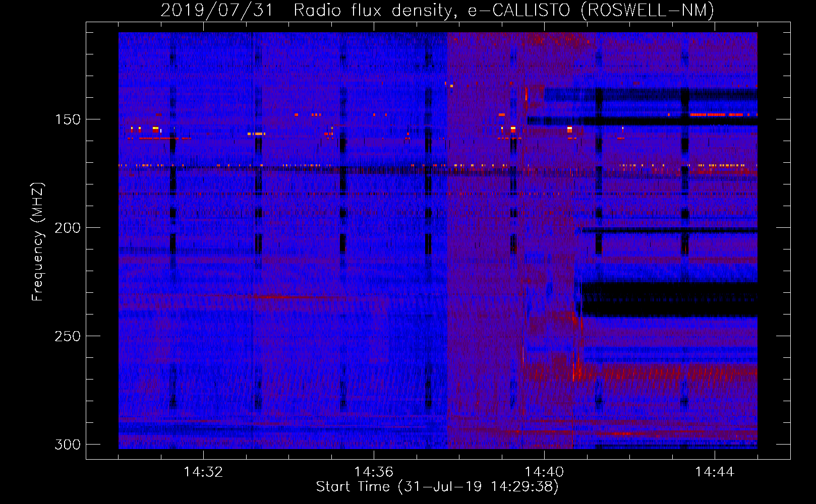This screenshot has width=816, height=504.
Task: Click the '150' frequency tick label
Action: 68,119
